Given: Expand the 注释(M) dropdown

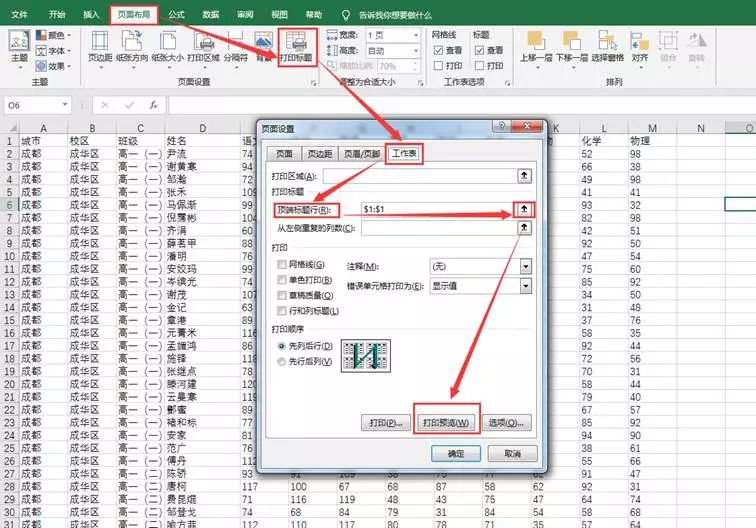Looking at the screenshot, I should (x=526, y=266).
